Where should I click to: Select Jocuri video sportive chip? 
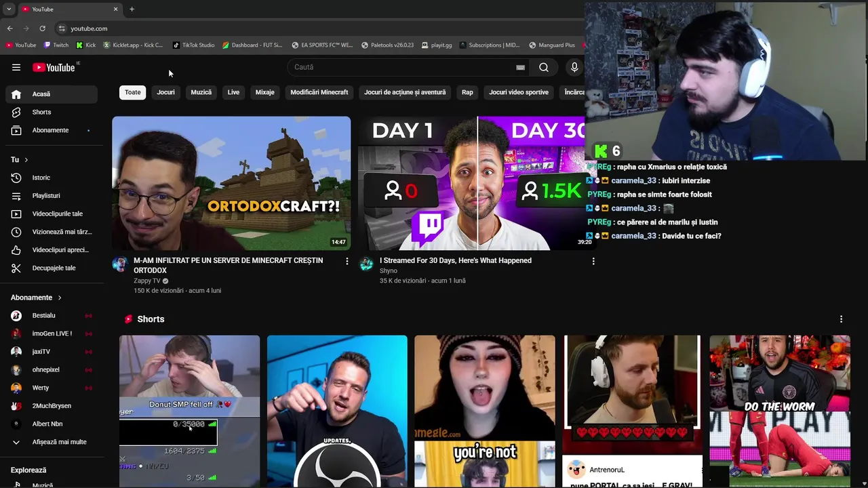click(x=519, y=92)
